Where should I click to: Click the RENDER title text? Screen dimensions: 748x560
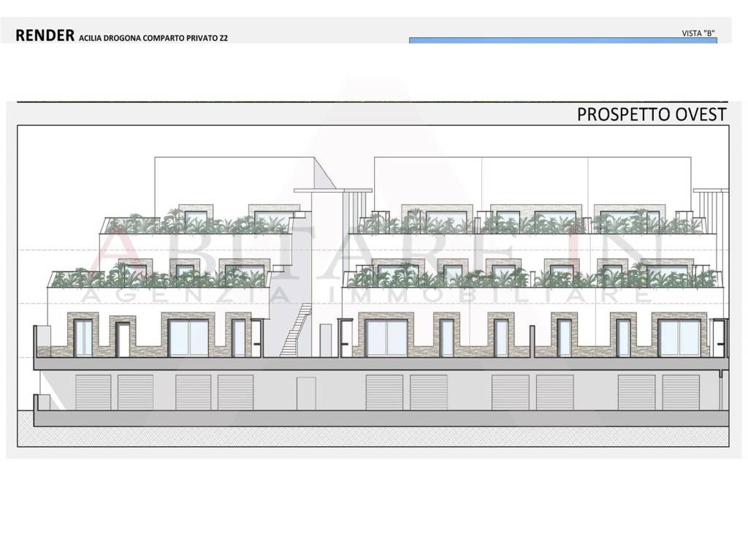point(44,35)
